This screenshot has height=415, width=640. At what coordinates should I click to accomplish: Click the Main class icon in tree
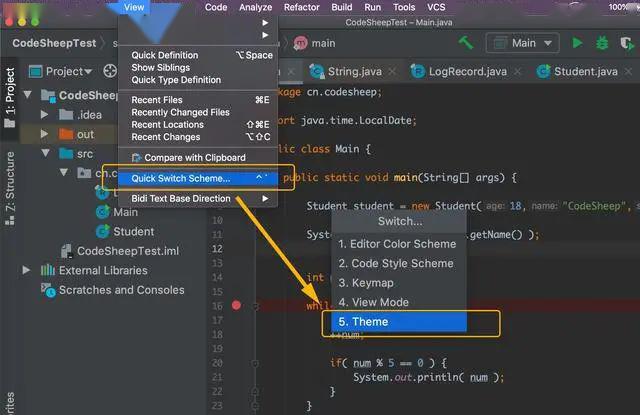102,212
